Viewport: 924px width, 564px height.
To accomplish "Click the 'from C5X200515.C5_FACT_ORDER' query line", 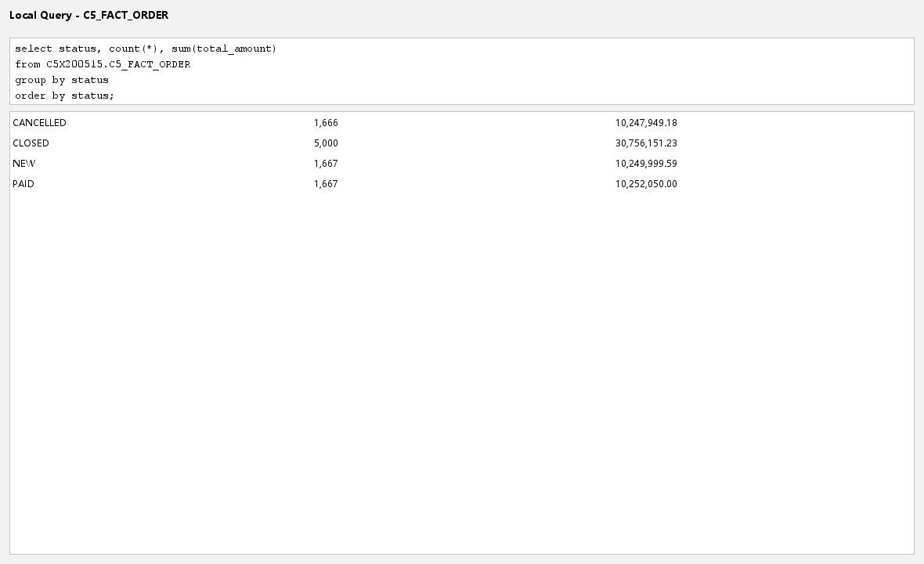I will [x=103, y=64].
